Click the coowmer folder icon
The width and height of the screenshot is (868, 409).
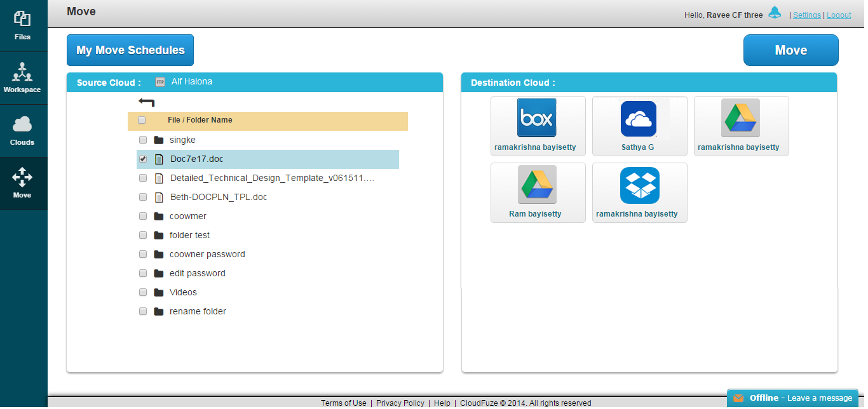point(159,216)
